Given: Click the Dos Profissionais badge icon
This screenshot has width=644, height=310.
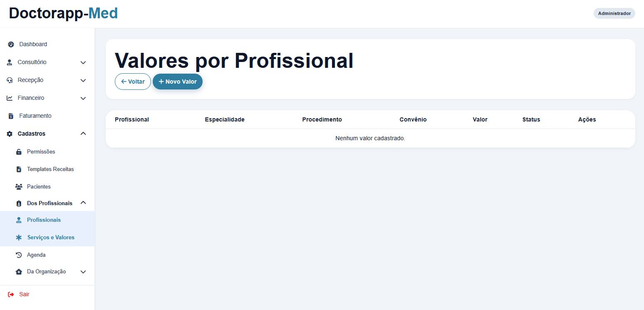Looking at the screenshot, I should pyautogui.click(x=19, y=203).
